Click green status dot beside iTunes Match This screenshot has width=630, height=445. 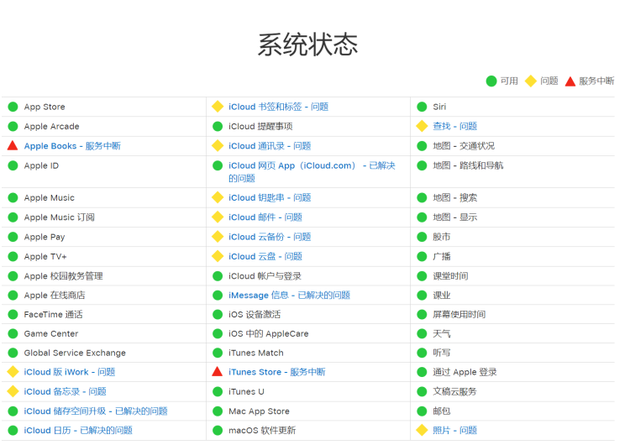pos(217,353)
